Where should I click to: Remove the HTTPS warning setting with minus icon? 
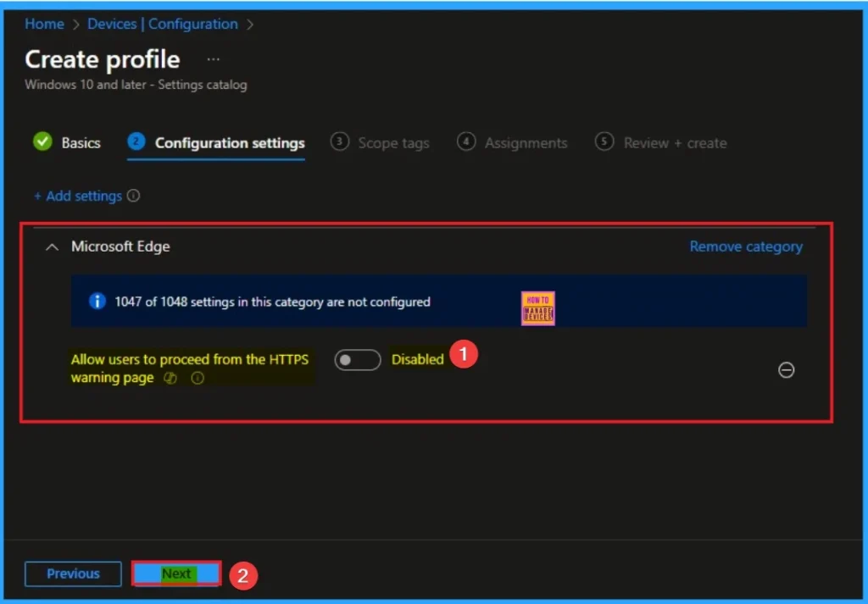(786, 370)
